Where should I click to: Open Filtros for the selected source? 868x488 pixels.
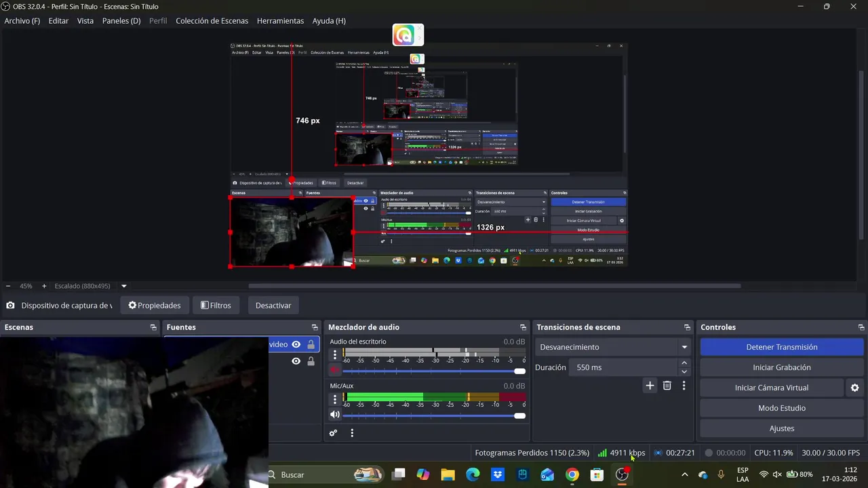(x=216, y=306)
